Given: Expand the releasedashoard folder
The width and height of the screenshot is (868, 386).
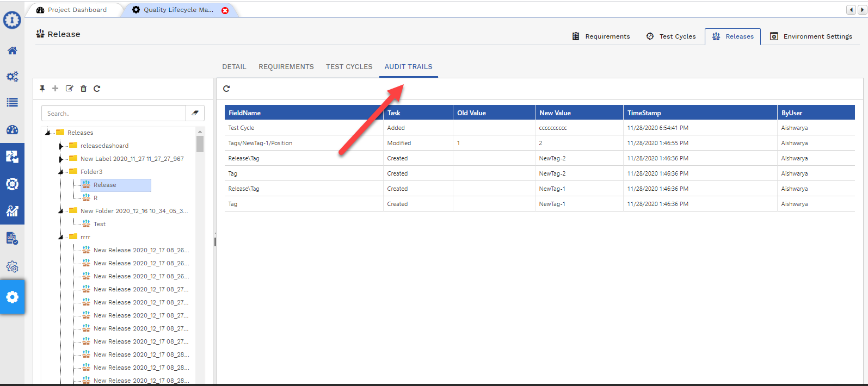Looking at the screenshot, I should click(61, 146).
